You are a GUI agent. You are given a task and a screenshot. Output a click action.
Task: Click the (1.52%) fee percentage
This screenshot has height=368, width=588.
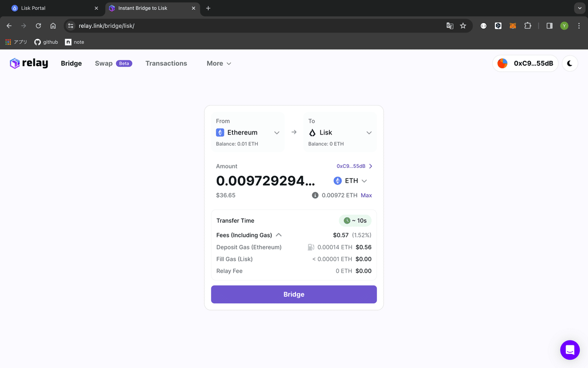tap(362, 235)
